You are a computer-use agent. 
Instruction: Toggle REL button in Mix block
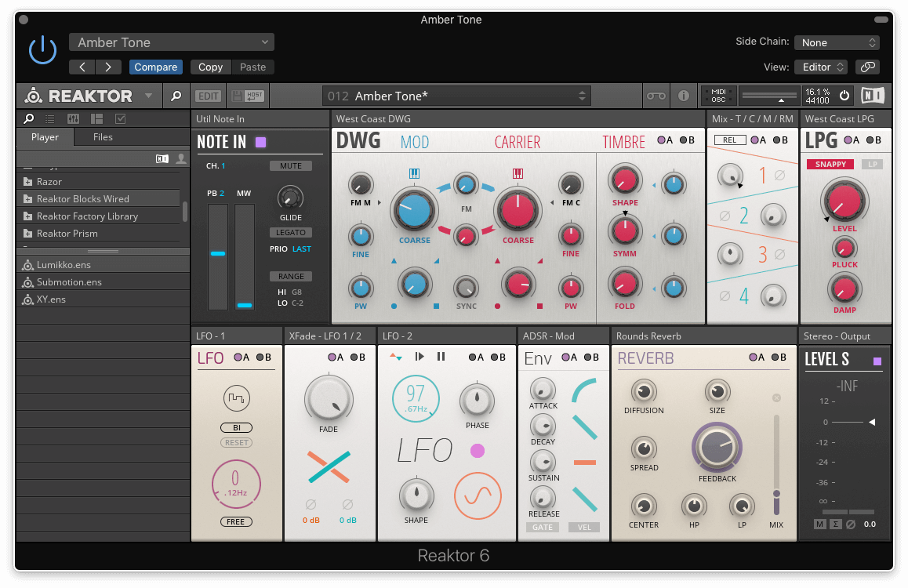coord(730,140)
